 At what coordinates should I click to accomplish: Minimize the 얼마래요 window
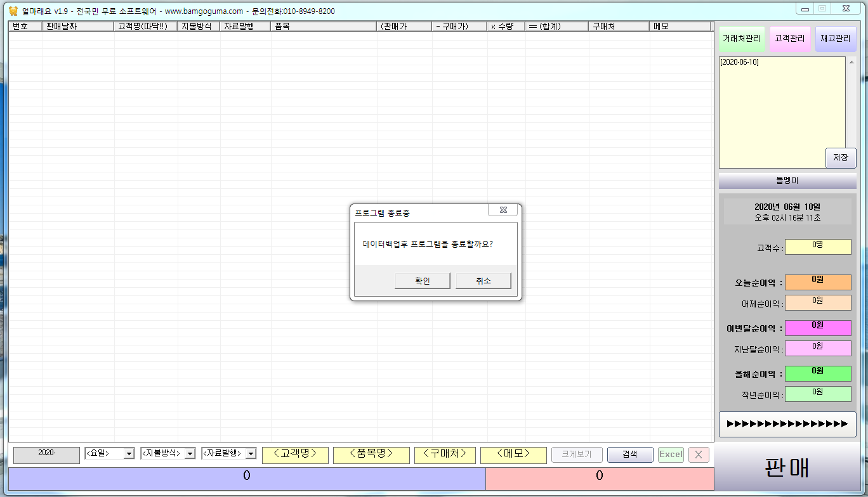[805, 9]
